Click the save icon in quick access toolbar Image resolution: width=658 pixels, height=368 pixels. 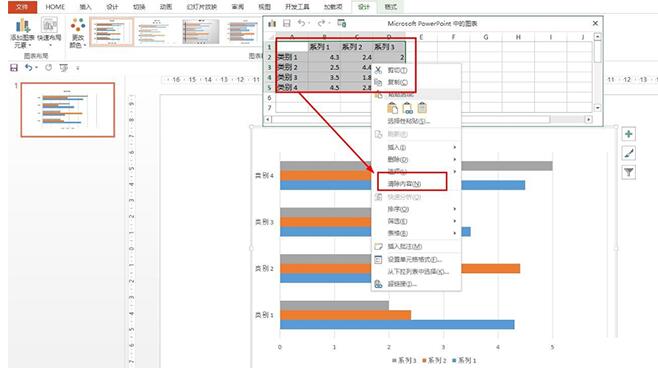point(14,68)
